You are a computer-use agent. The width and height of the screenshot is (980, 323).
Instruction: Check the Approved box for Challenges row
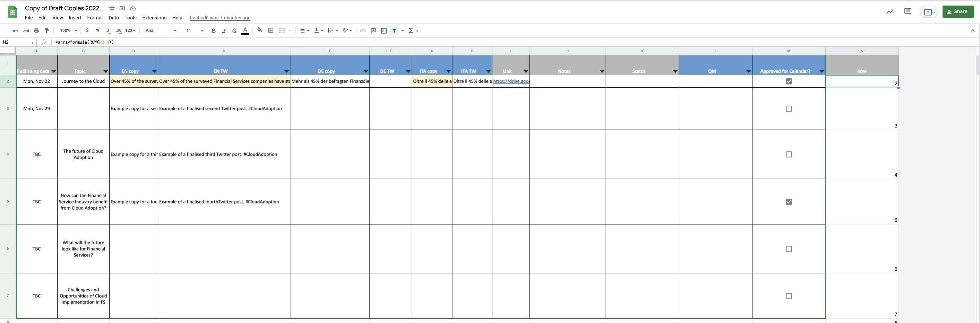coord(789,296)
